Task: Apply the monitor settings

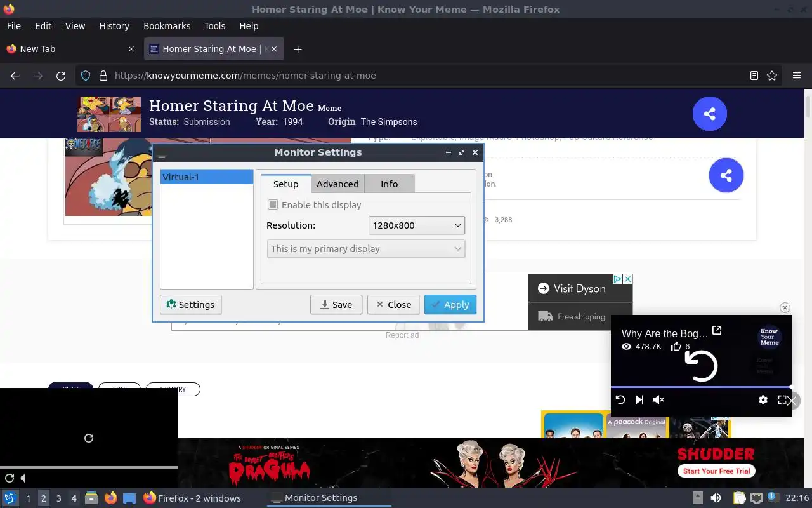Action: point(450,305)
